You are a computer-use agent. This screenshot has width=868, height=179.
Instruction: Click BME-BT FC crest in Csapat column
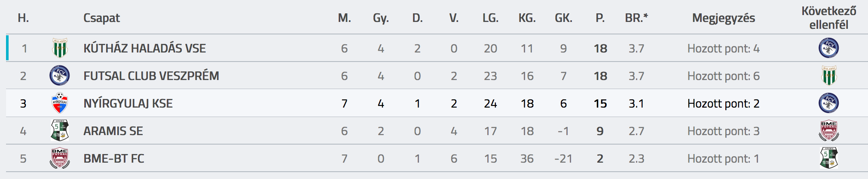(x=60, y=158)
